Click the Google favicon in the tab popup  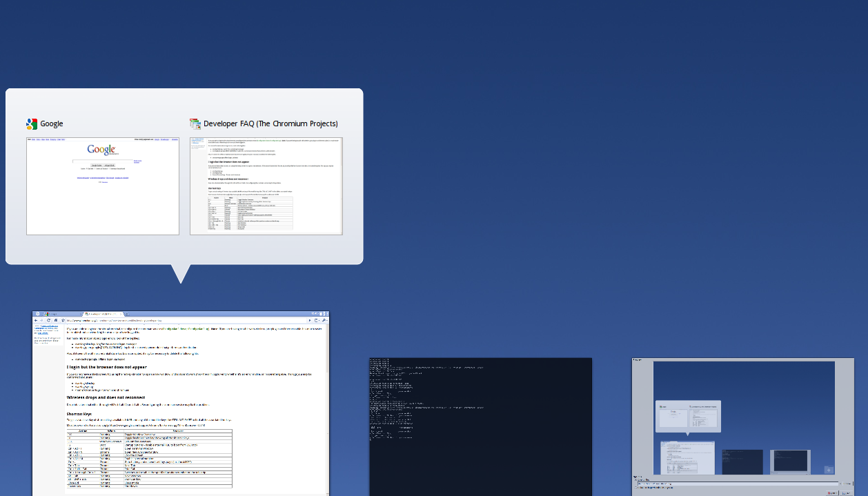tap(32, 124)
